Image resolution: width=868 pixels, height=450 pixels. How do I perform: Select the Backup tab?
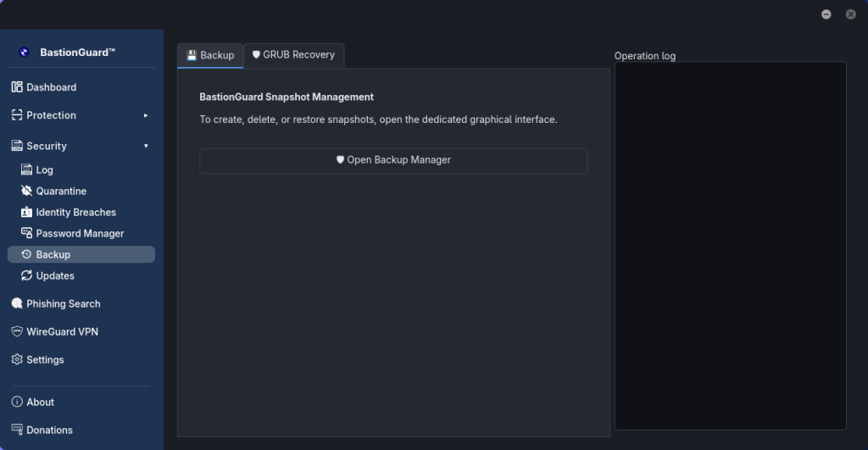pyautogui.click(x=210, y=55)
